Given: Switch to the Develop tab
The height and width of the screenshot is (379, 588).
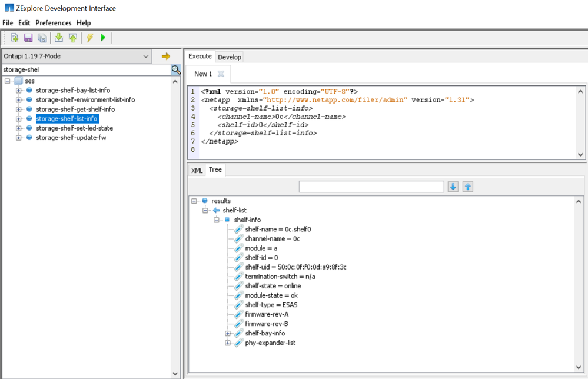Looking at the screenshot, I should click(230, 57).
